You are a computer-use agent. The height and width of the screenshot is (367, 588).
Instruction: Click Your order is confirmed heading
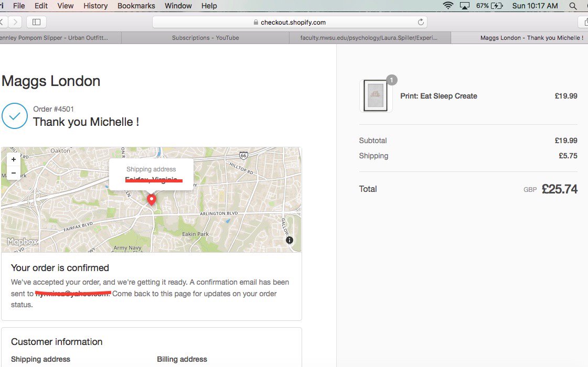(60, 268)
